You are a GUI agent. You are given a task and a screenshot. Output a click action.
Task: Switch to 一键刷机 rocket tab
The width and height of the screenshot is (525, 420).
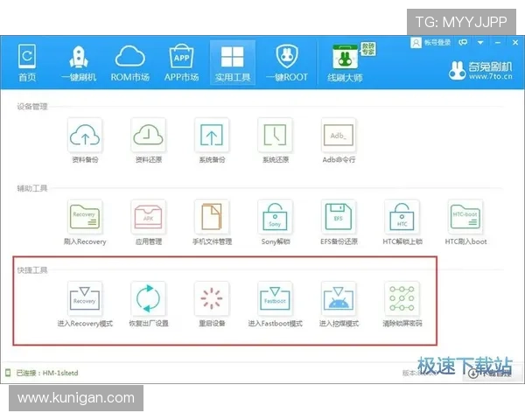(79, 63)
